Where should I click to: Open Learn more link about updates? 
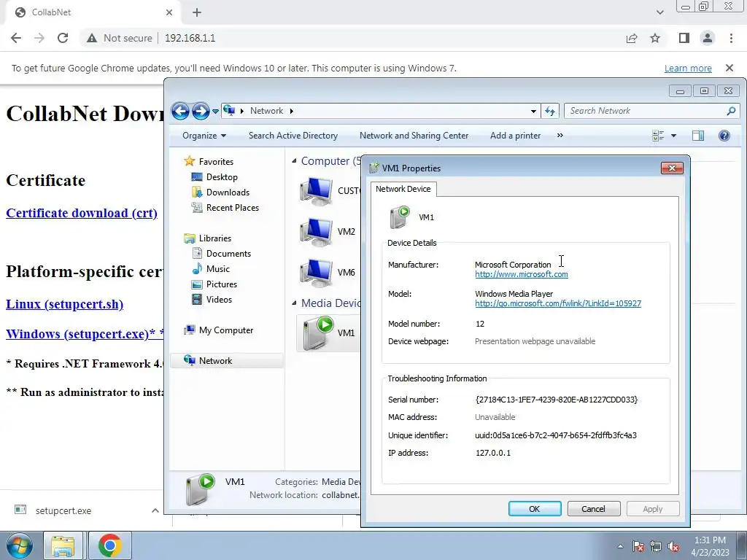point(688,68)
